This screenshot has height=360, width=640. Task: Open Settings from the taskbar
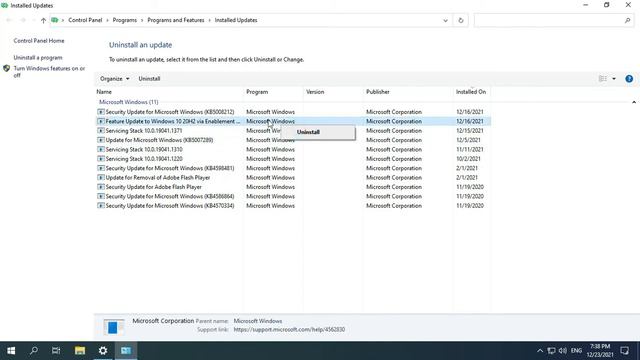click(103, 351)
